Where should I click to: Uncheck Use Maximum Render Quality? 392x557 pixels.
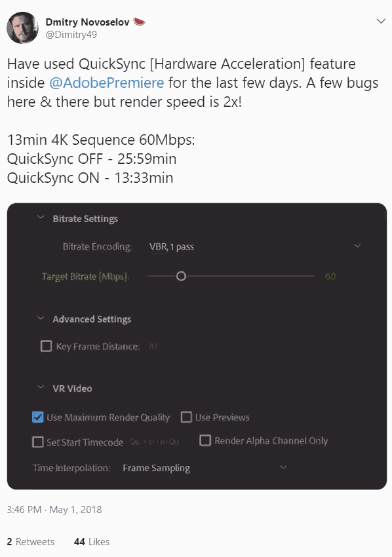point(37,417)
